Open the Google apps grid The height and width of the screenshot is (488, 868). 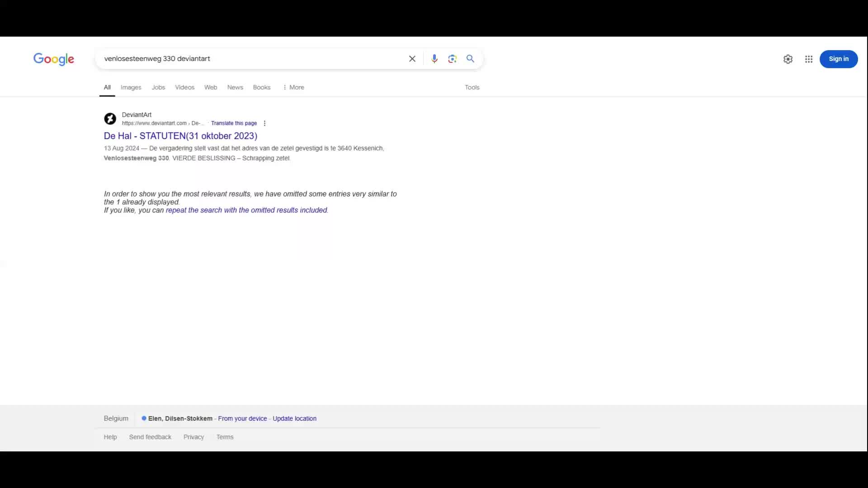pyautogui.click(x=809, y=59)
